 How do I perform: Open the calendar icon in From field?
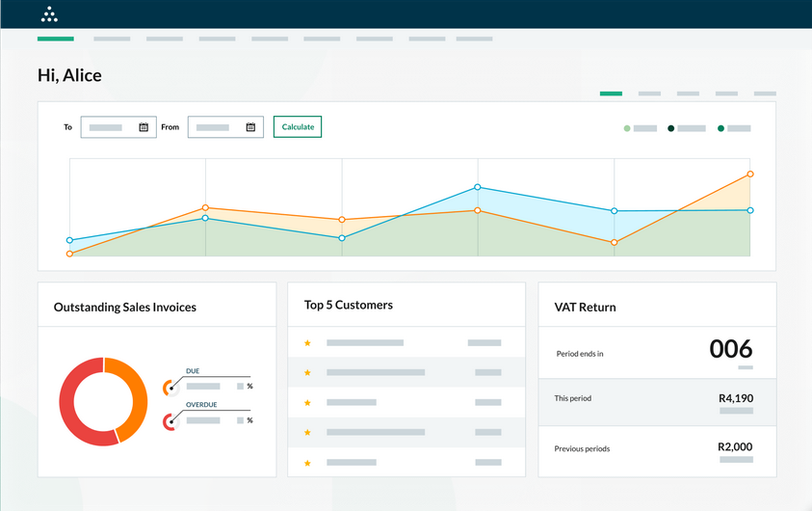pyautogui.click(x=250, y=127)
